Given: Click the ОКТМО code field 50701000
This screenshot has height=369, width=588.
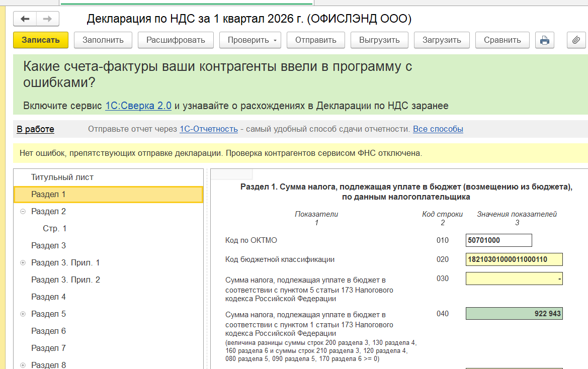Looking at the screenshot, I should click(x=499, y=240).
